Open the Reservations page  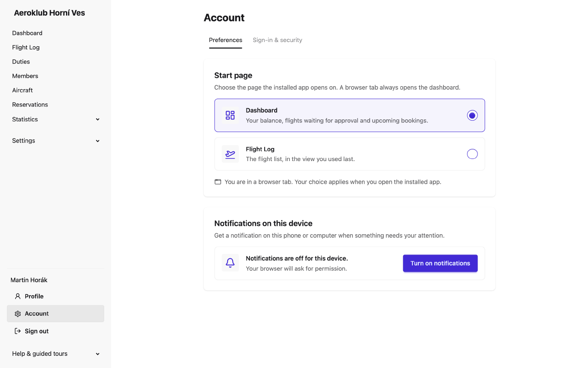coord(30,105)
